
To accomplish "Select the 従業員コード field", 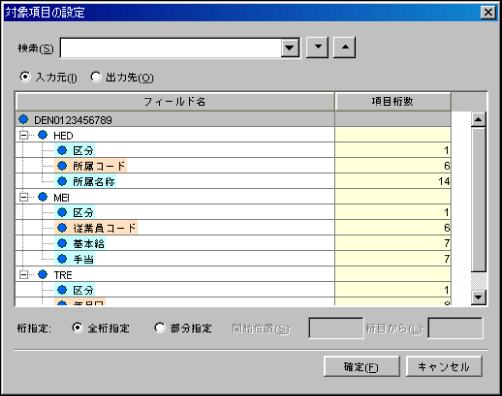I will [96, 228].
